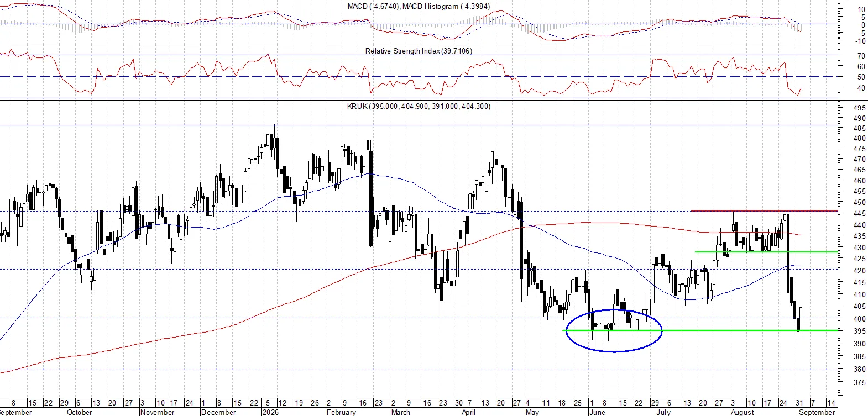The height and width of the screenshot is (416, 868).
Task: Click the June month label on date axis
Action: (x=597, y=412)
